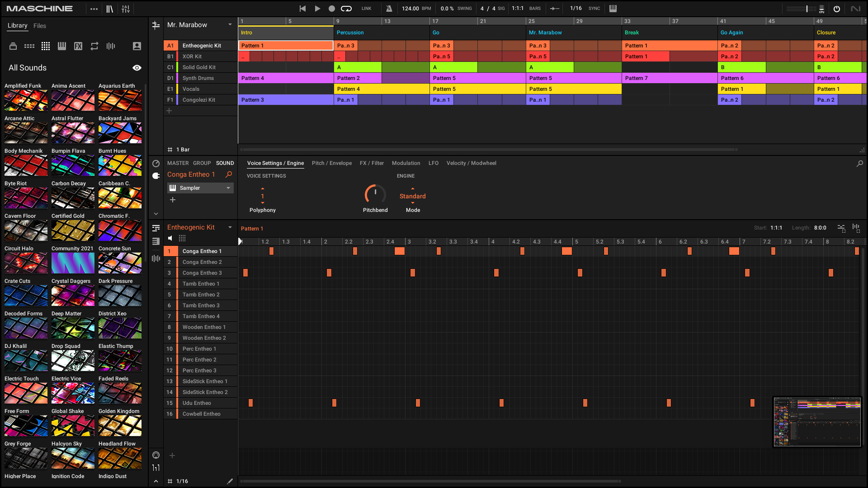Switch to the Files tab
This screenshot has height=488, width=868.
[x=40, y=26]
